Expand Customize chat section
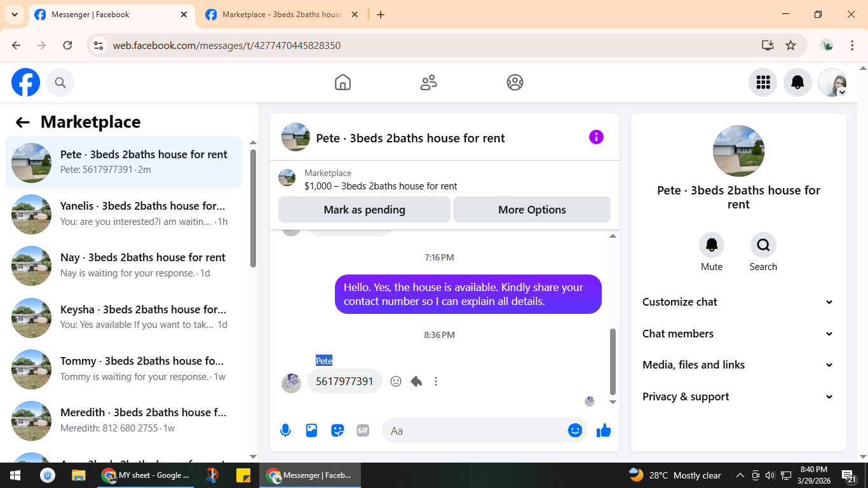The image size is (868, 488). [x=738, y=302]
